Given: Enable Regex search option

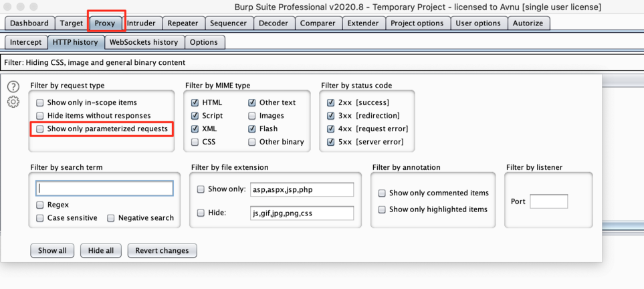Looking at the screenshot, I should tap(40, 205).
